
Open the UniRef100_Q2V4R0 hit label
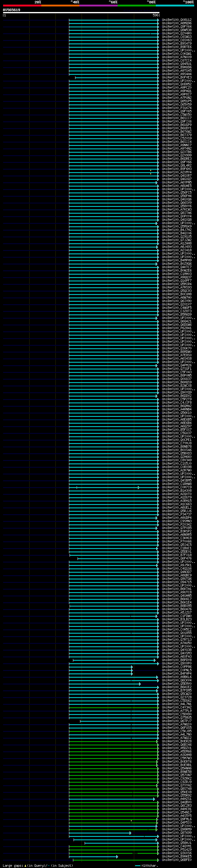tap(177, 33)
